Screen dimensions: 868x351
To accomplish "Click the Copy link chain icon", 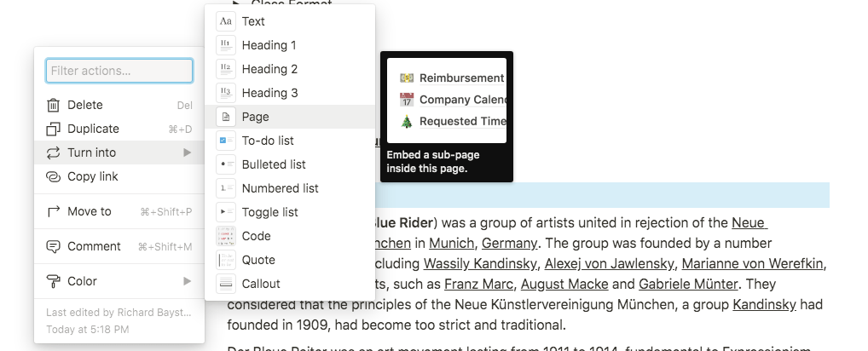I will [x=53, y=176].
